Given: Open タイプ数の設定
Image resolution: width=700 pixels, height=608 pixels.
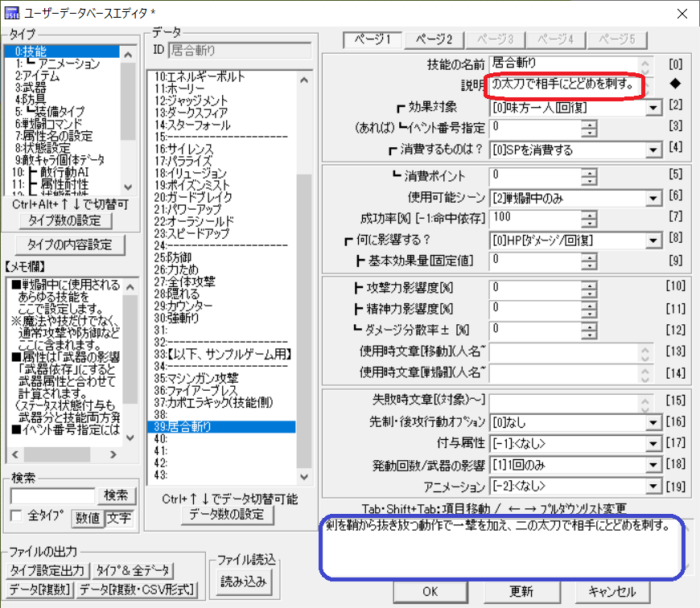Looking at the screenshot, I should click(65, 220).
